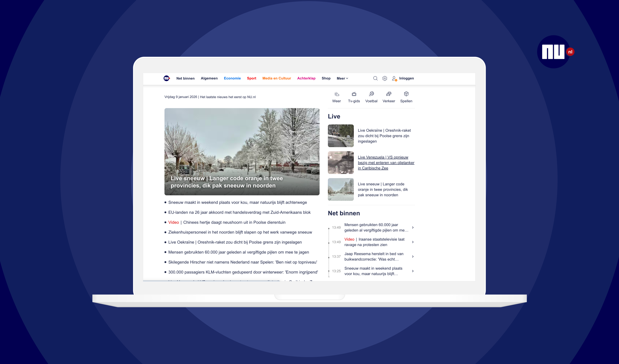Open the Verkeer traffic icon
The height and width of the screenshot is (364, 619).
[x=389, y=94]
